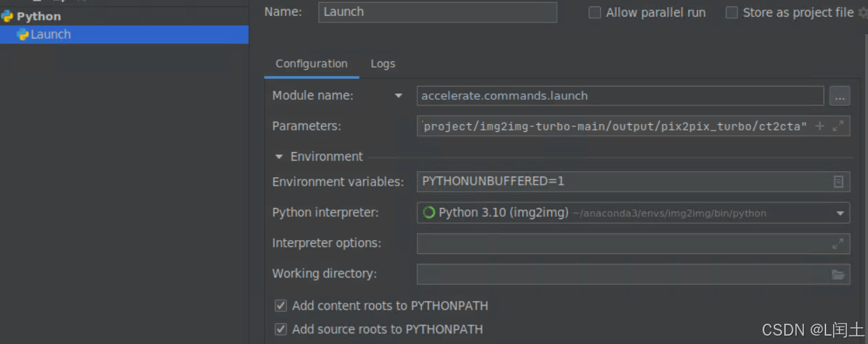Click the Module name input field
Viewport: 868px width, 344px height.
(x=620, y=96)
